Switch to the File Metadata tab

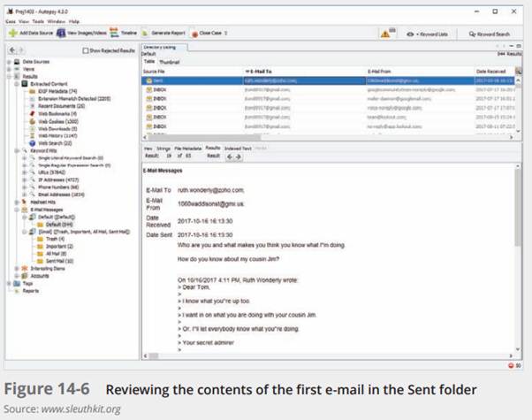coord(187,149)
